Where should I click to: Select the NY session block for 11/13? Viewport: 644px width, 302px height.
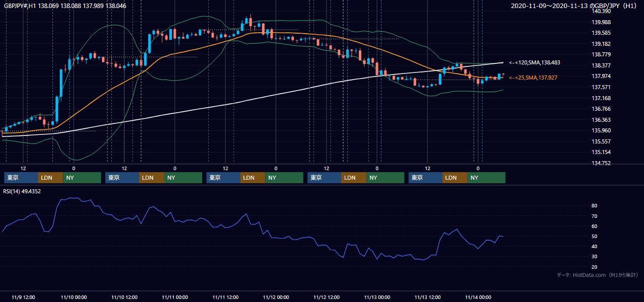pyautogui.click(x=487, y=178)
